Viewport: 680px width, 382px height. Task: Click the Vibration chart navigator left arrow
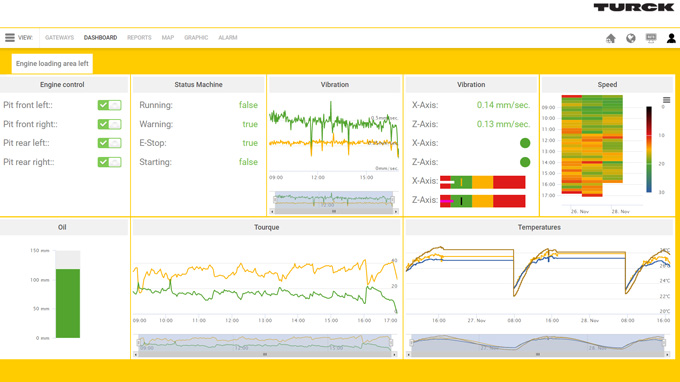pyautogui.click(x=272, y=212)
